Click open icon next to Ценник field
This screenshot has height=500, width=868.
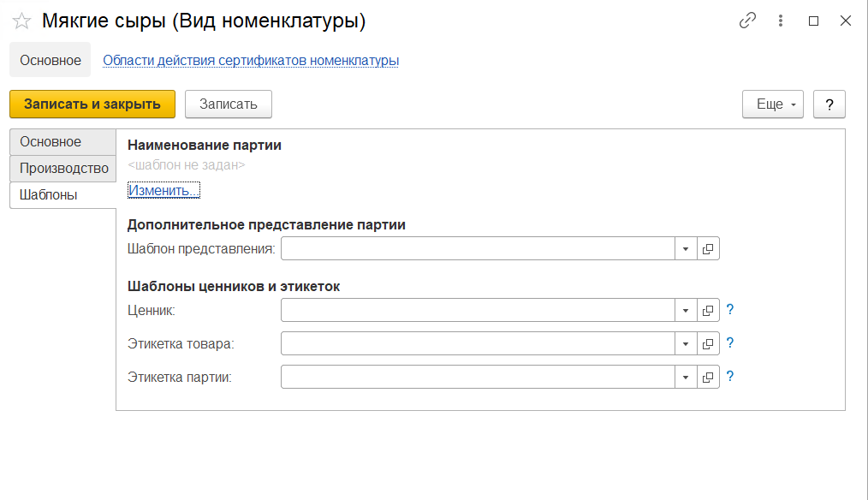[708, 310]
